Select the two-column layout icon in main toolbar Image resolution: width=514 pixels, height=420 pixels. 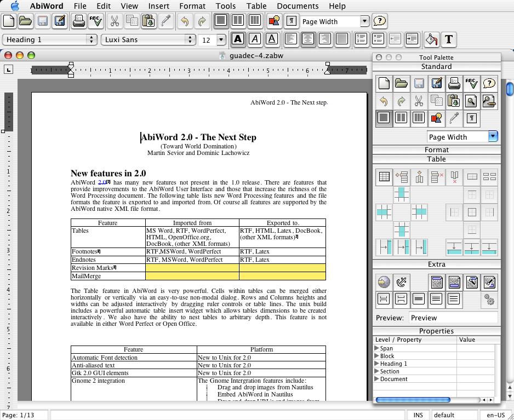(238, 21)
